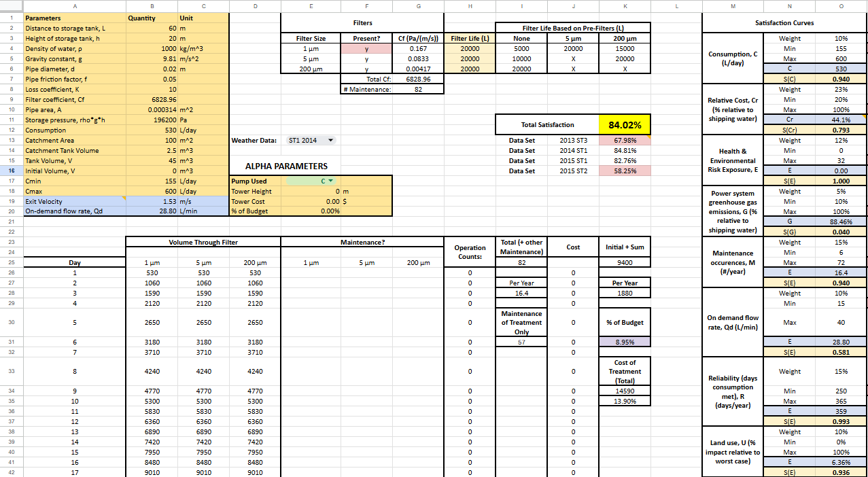
Task: Select column A header
Action: 74,5
